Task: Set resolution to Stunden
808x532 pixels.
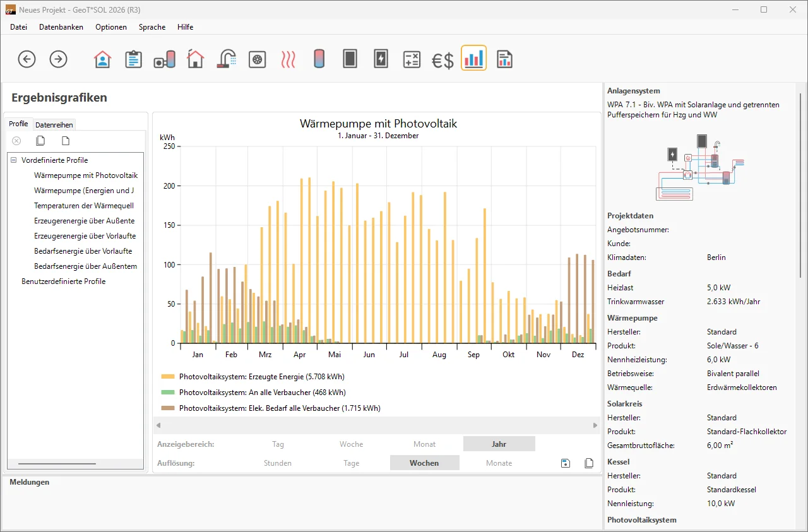Action: point(278,463)
